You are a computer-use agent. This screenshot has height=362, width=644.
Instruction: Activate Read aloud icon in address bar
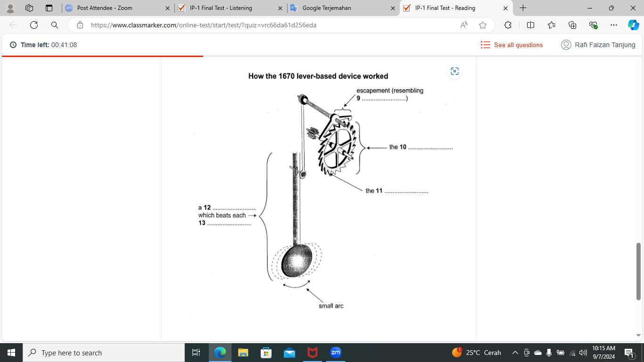pos(464,25)
